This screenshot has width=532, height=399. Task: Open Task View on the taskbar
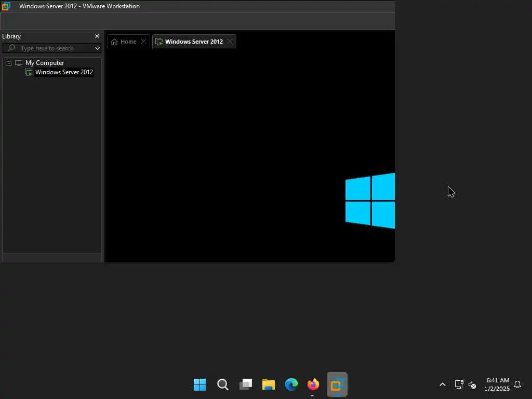[246, 384]
